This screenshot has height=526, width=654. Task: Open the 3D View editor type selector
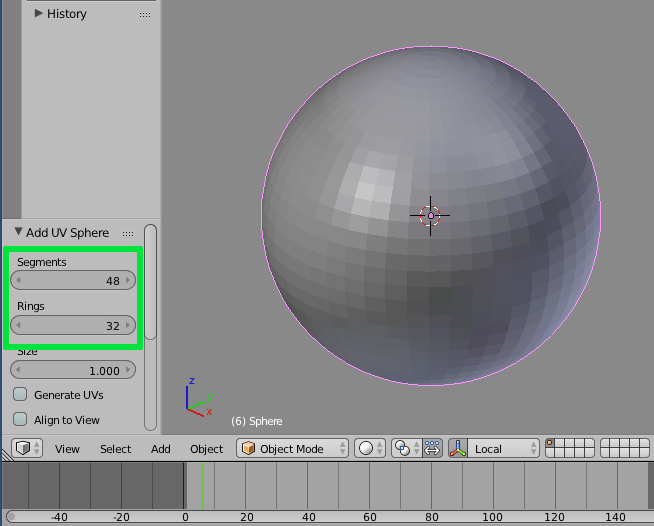click(27, 448)
